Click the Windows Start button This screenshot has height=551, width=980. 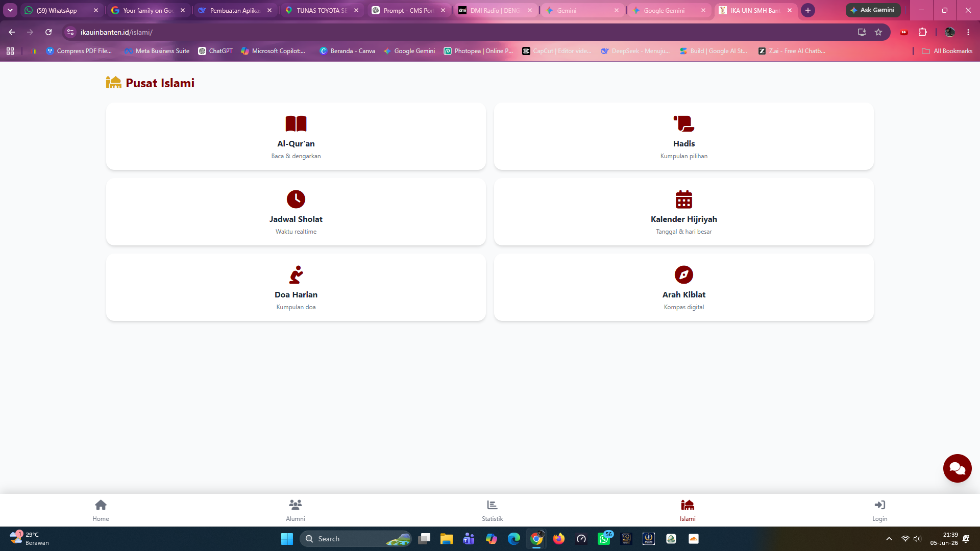click(287, 539)
